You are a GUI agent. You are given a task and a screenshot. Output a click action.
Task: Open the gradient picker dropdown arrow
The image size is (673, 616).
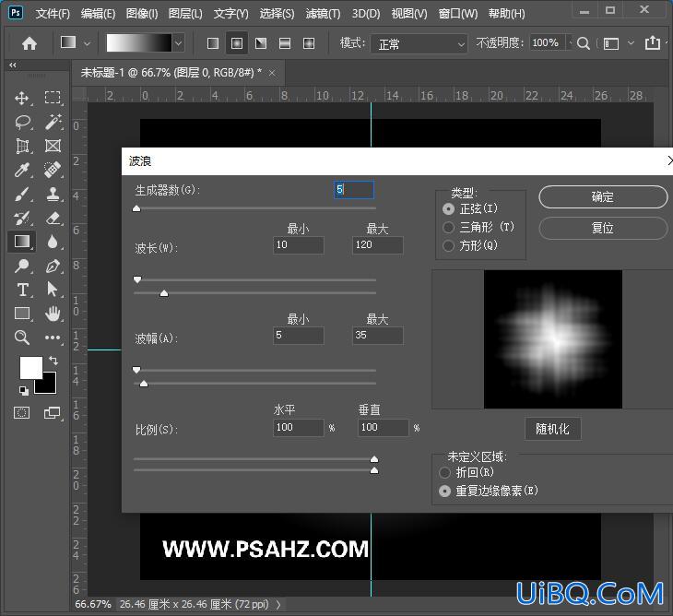[179, 43]
